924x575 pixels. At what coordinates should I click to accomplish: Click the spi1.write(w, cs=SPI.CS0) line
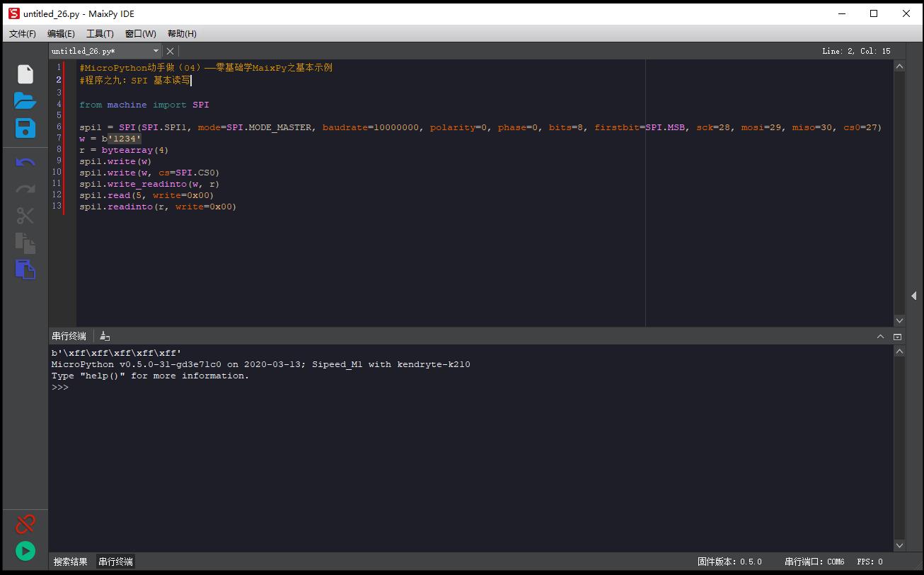coord(149,173)
